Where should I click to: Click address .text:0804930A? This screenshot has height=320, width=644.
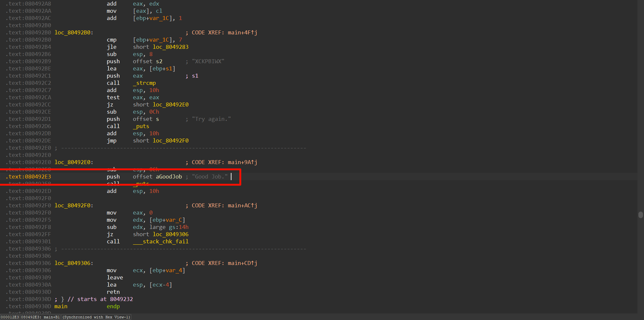point(28,285)
